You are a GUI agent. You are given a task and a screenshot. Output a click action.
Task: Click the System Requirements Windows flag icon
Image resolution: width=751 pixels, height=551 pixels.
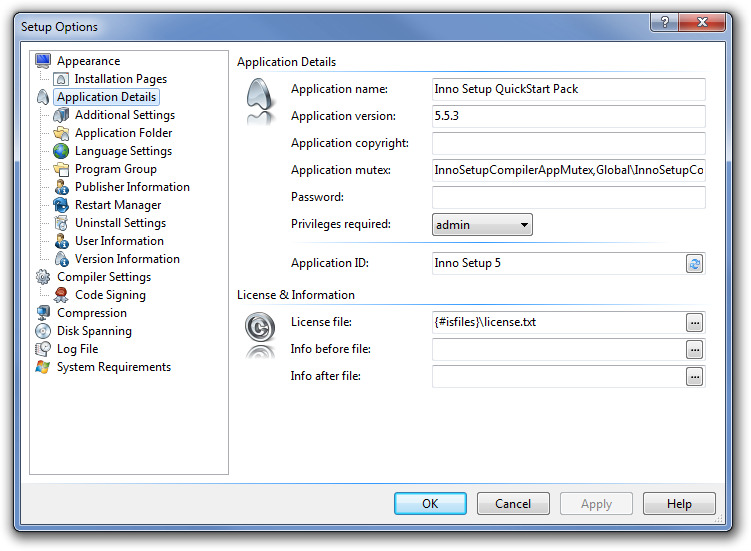(x=43, y=367)
